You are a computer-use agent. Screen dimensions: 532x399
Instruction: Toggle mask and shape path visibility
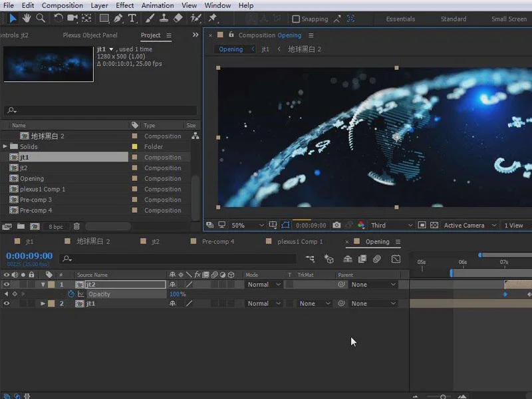tap(286, 225)
